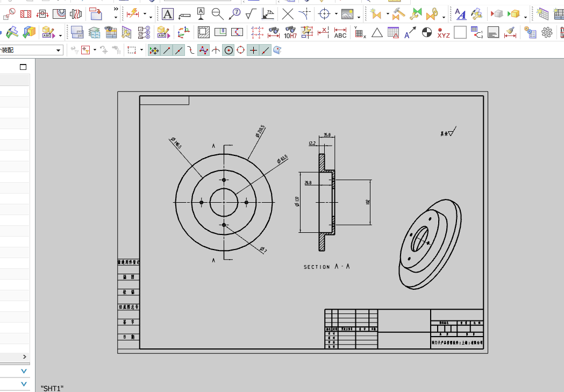This screenshot has width=564, height=392.
Task: Select the isometric disc view
Action: point(430,244)
